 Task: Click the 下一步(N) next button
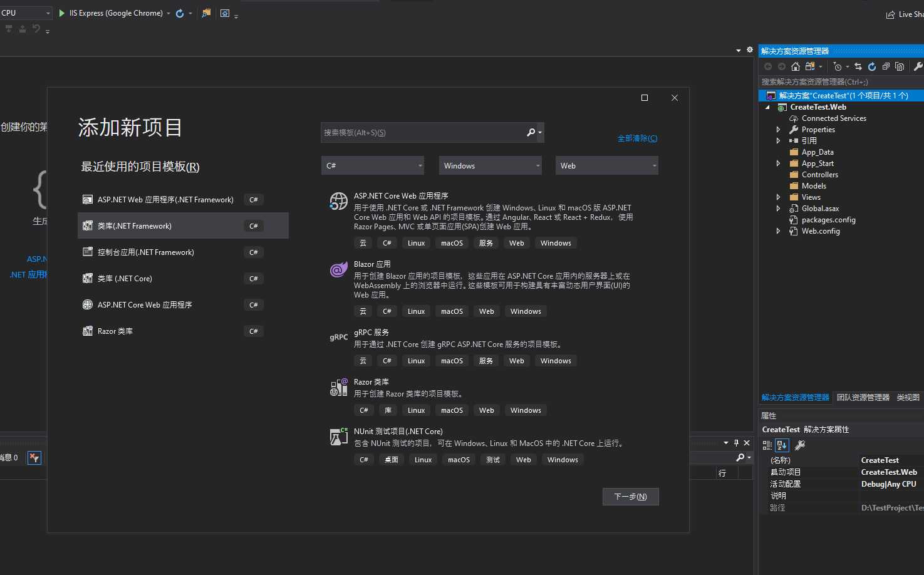pos(630,497)
